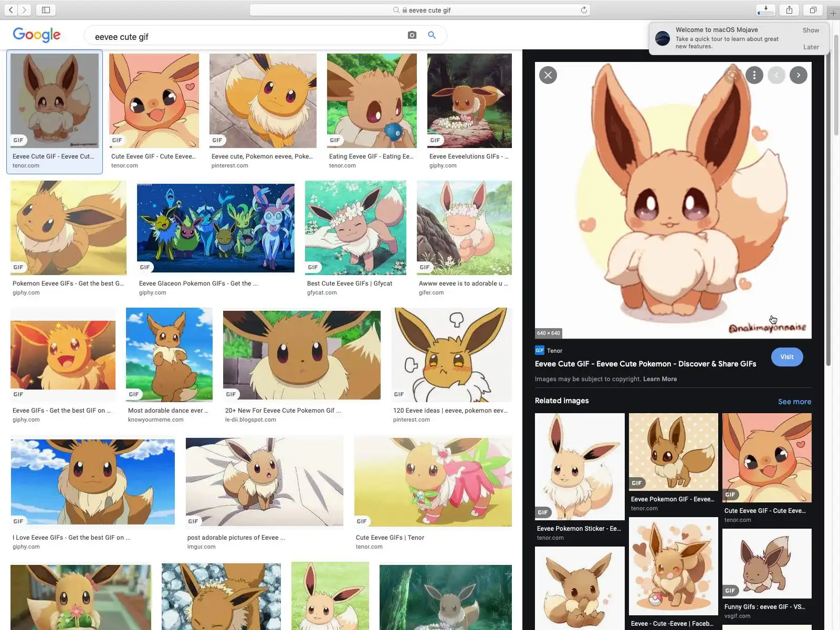Viewport: 840px width, 630px height.
Task: Click the Tenor source icon under the preview
Action: 539,350
